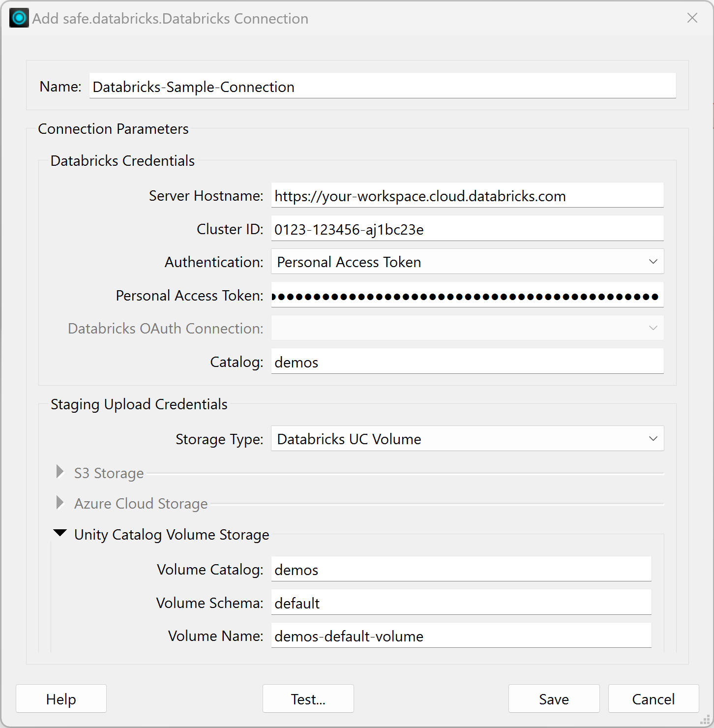The height and width of the screenshot is (728, 714).
Task: Click the Volume Name label
Action: pos(216,636)
